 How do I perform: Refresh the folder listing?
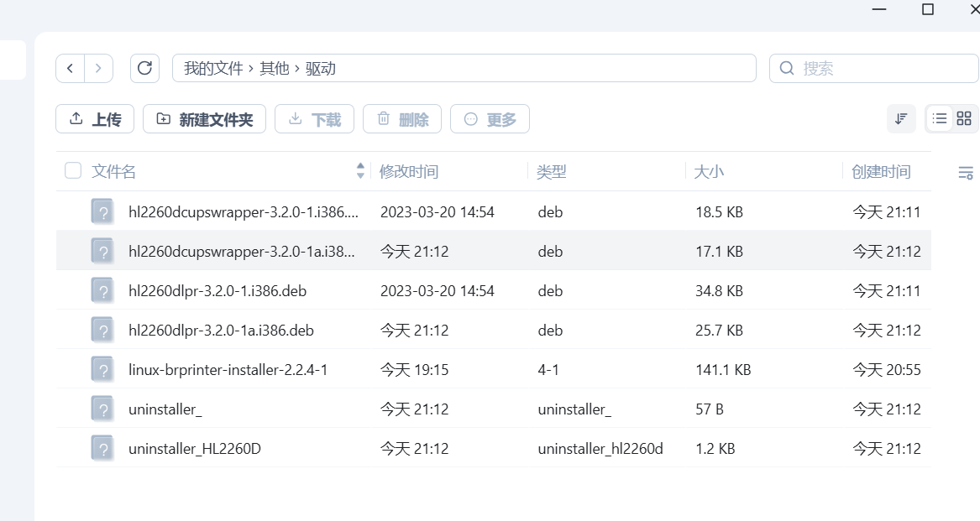144,68
